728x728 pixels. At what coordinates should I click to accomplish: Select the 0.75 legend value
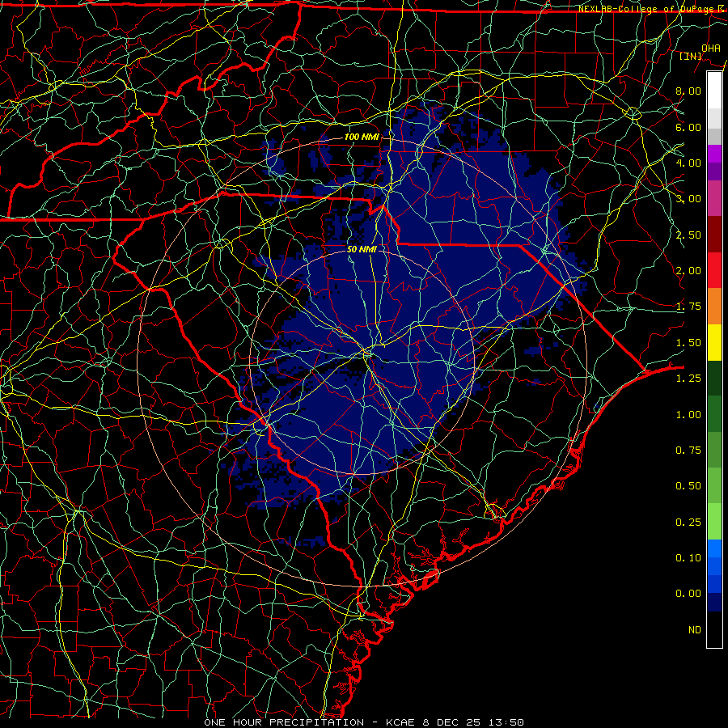pyautogui.click(x=688, y=451)
